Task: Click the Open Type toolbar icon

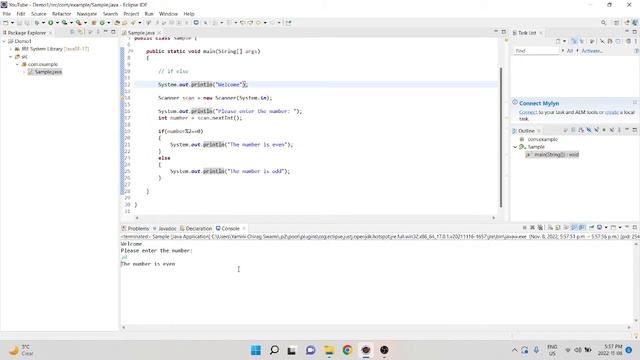Action: tap(117, 23)
